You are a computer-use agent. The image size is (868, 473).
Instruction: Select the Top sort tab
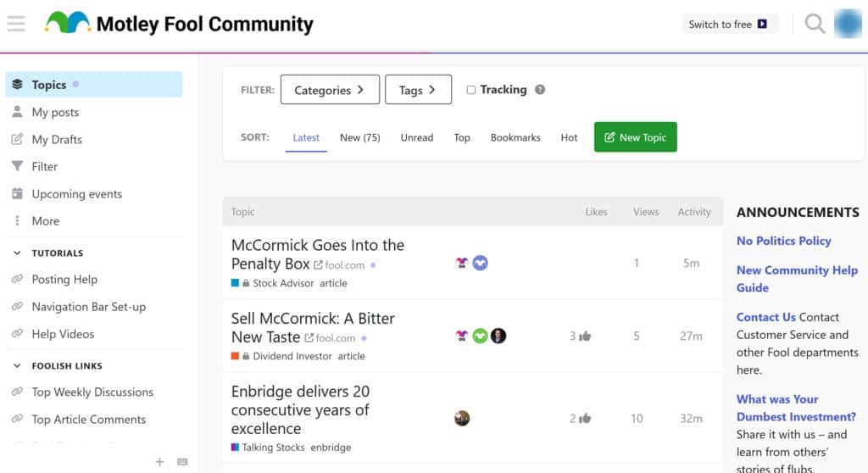[462, 137]
